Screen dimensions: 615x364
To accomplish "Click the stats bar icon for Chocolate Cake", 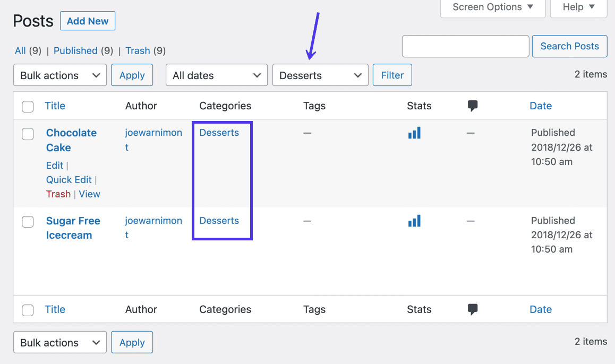I will tap(414, 133).
